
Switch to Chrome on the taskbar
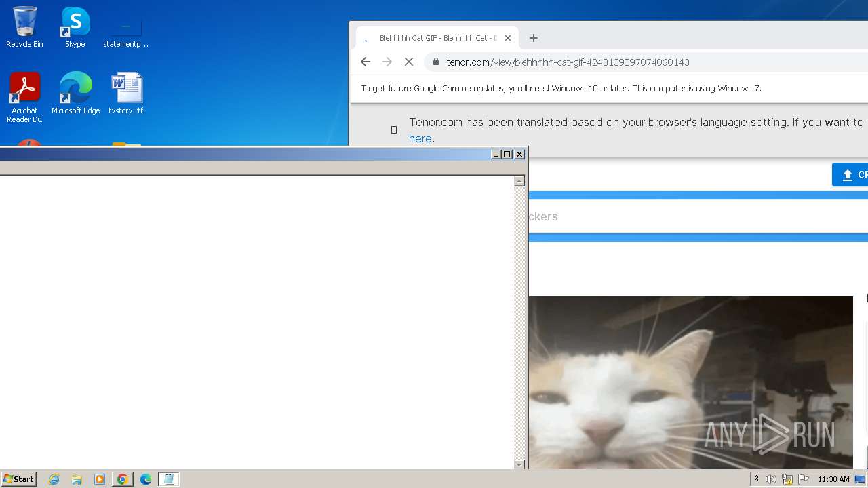[123, 479]
